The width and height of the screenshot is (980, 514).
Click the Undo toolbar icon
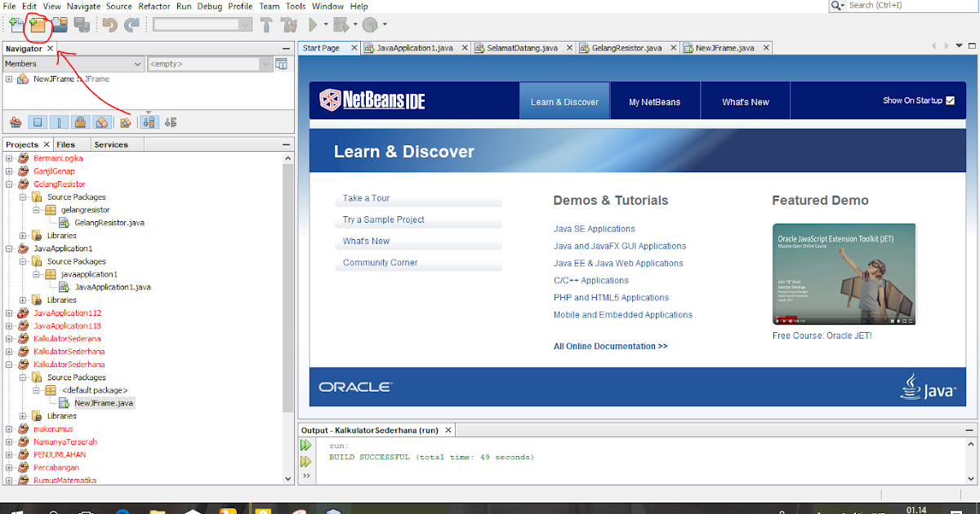pyautogui.click(x=109, y=24)
